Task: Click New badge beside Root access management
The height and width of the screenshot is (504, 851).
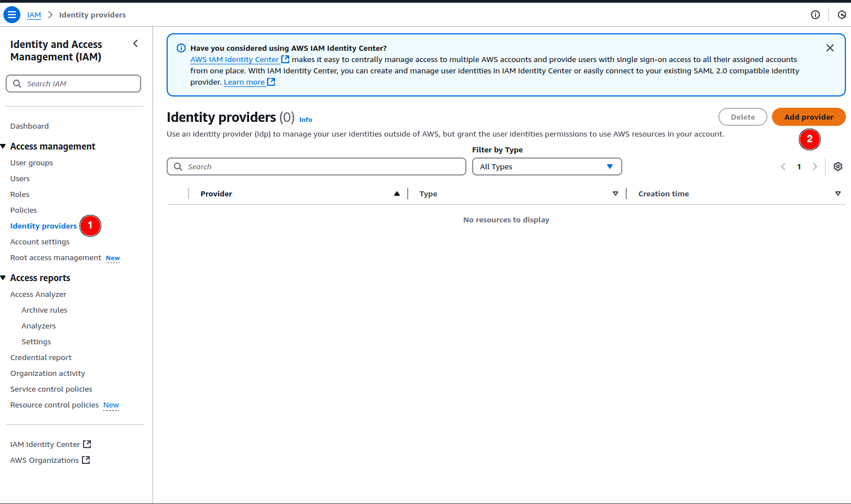Action: [113, 258]
